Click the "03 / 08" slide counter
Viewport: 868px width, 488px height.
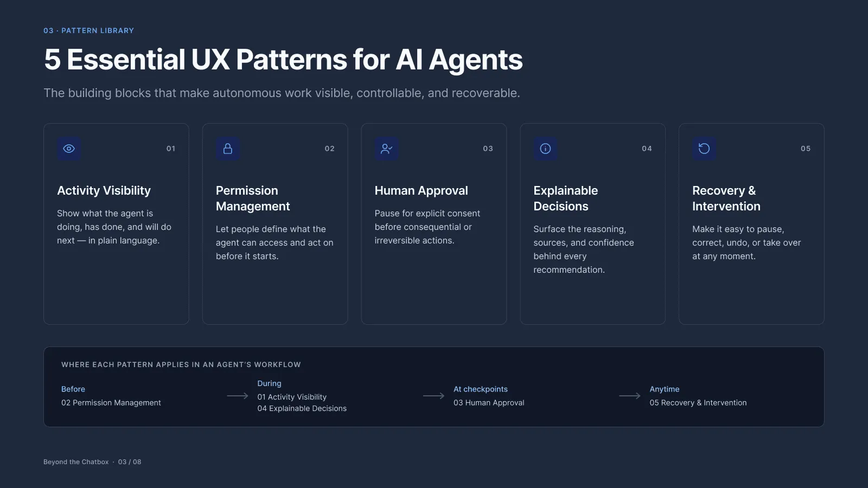click(130, 462)
